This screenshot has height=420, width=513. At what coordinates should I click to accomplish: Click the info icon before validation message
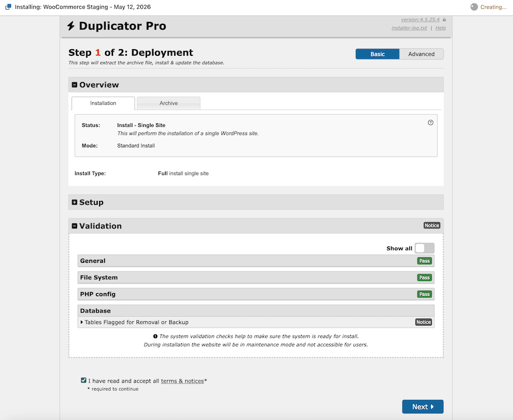tap(155, 336)
